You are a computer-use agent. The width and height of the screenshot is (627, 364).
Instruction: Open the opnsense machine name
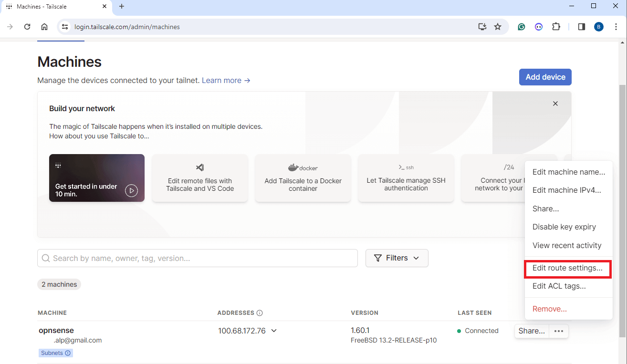pyautogui.click(x=56, y=330)
